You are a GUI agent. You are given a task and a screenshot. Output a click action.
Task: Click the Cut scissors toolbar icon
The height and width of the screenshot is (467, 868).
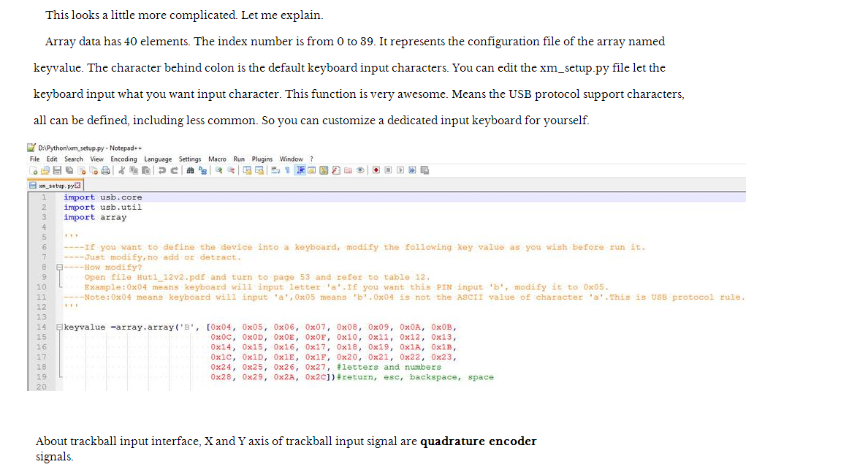(123, 170)
